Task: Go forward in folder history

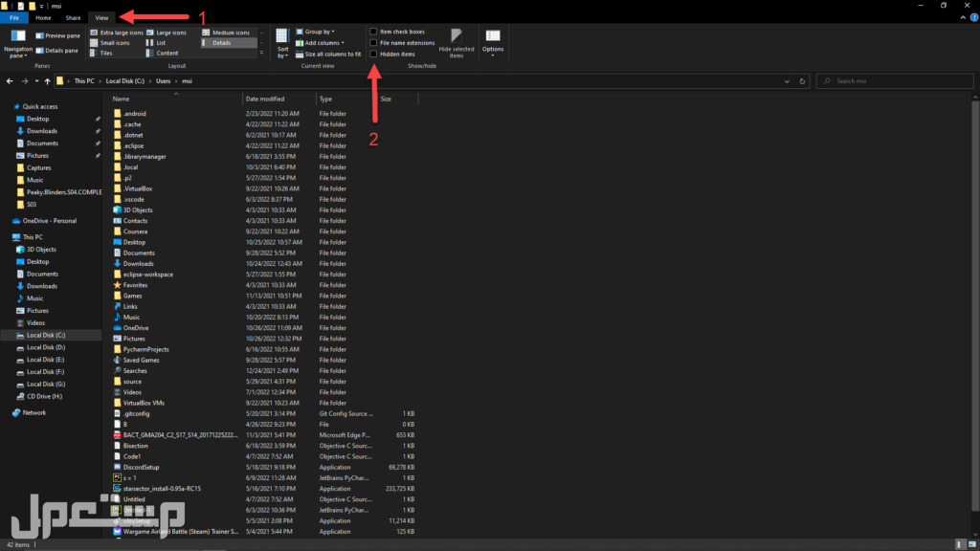Action: click(x=24, y=81)
